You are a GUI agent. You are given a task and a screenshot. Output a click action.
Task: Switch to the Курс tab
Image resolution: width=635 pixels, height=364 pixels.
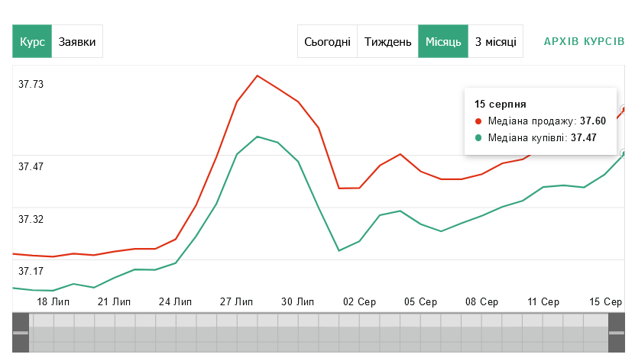tap(32, 41)
